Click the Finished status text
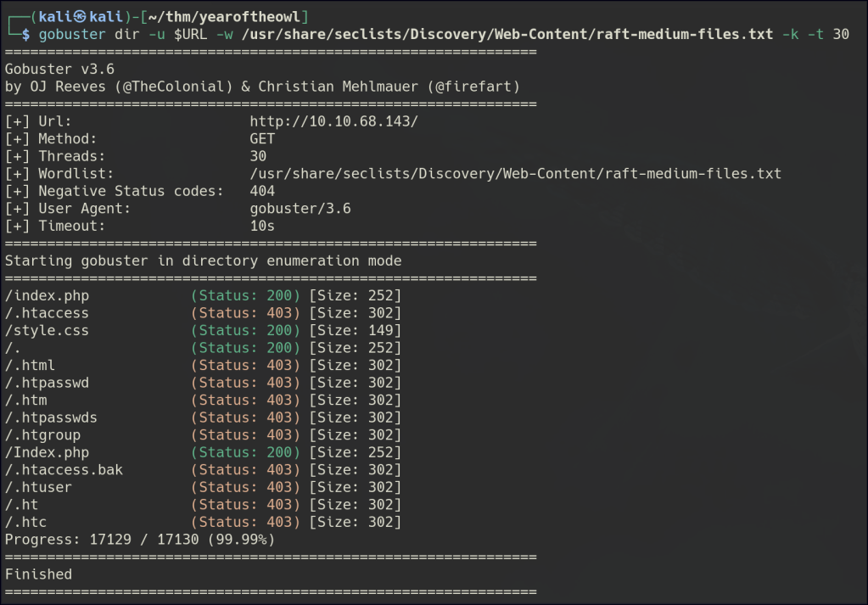 tap(38, 574)
